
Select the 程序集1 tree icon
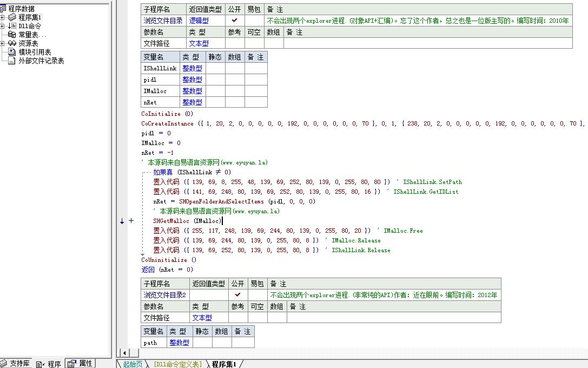(x=12, y=17)
